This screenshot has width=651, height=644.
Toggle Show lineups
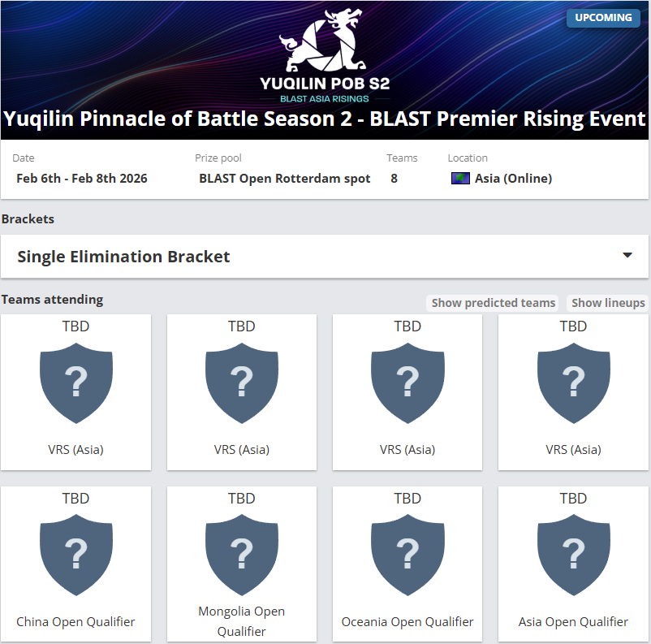click(x=608, y=303)
